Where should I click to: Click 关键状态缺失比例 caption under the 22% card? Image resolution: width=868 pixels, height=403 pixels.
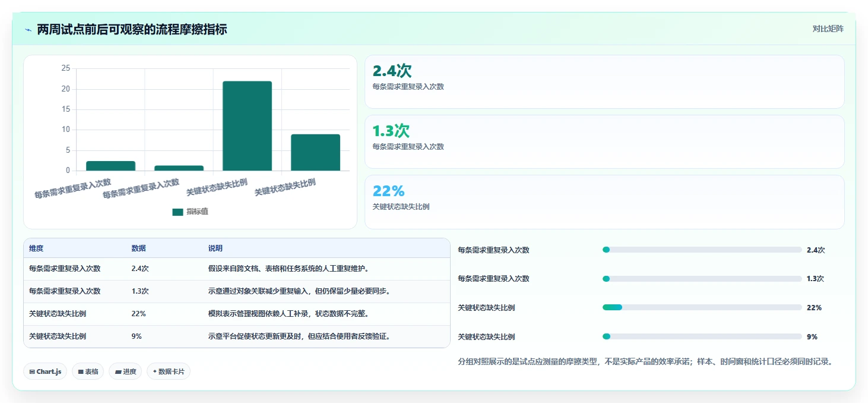pos(401,207)
